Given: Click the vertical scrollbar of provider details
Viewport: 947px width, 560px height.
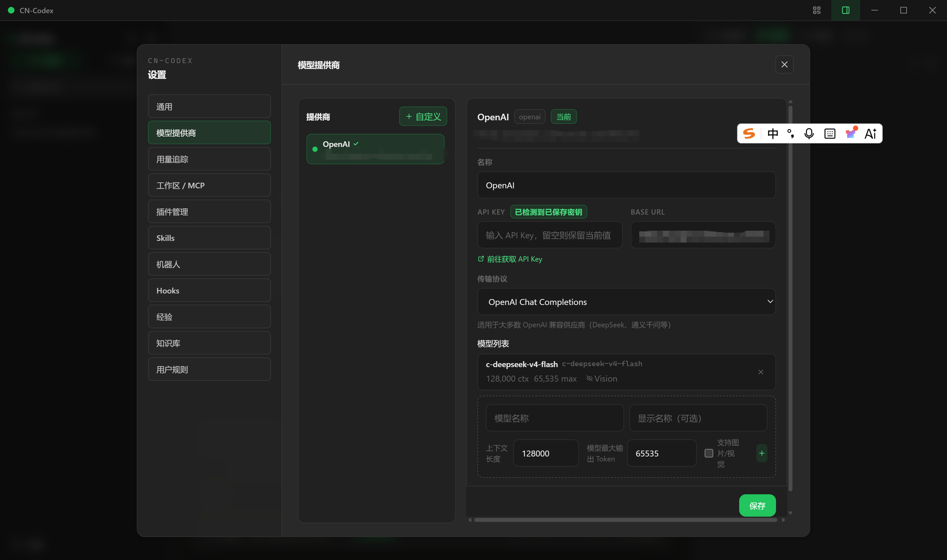Looking at the screenshot, I should pos(790,298).
